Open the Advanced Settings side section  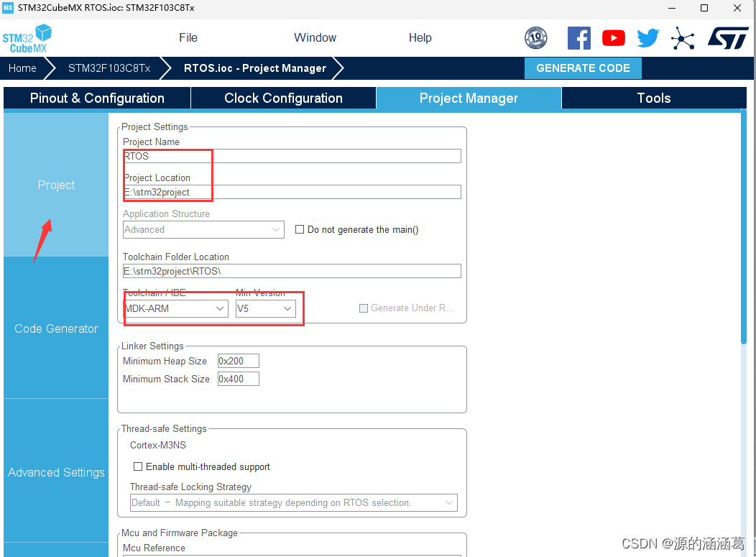point(56,472)
